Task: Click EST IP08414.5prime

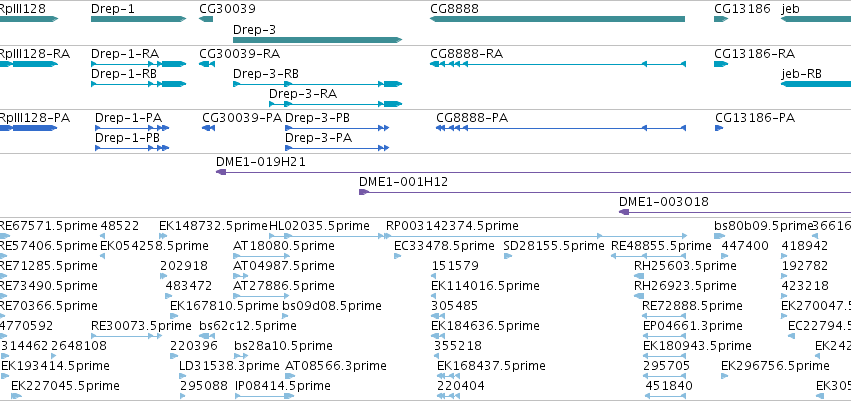Action: (283, 386)
